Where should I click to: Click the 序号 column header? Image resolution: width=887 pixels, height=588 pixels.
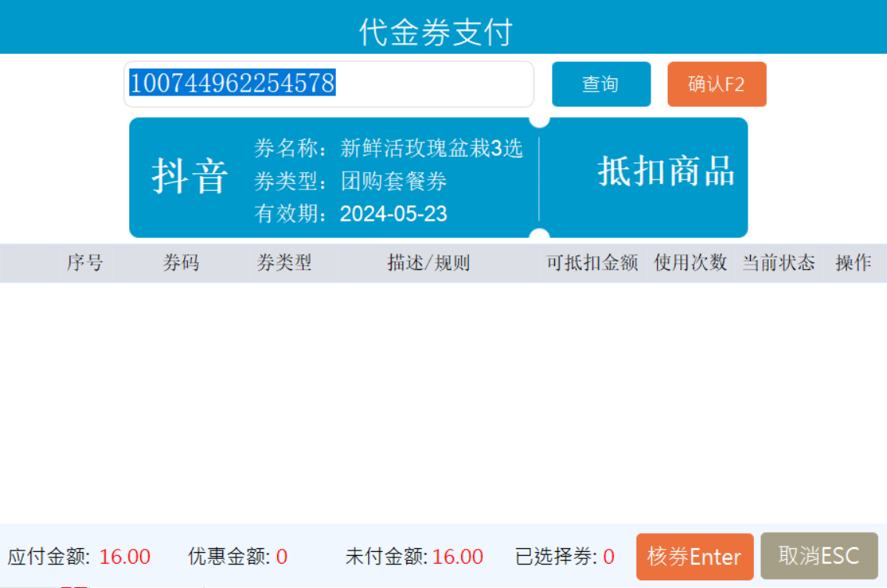click(x=85, y=262)
